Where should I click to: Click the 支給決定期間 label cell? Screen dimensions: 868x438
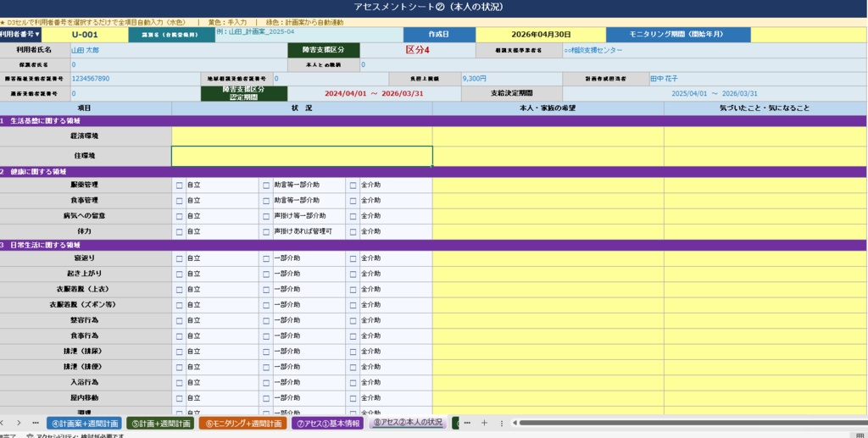point(511,93)
